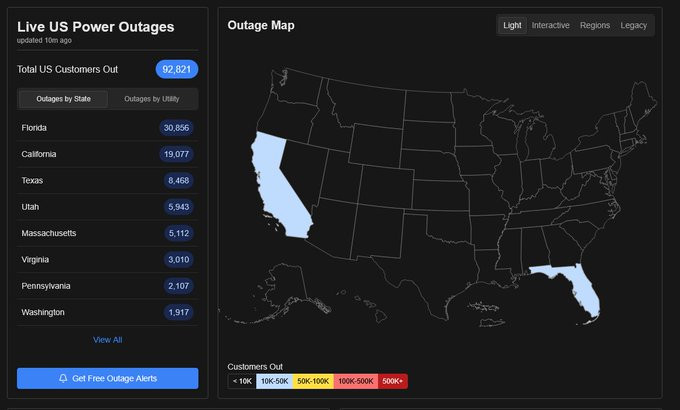
Task: Open the Florida outage row
Action: pyautogui.click(x=108, y=128)
